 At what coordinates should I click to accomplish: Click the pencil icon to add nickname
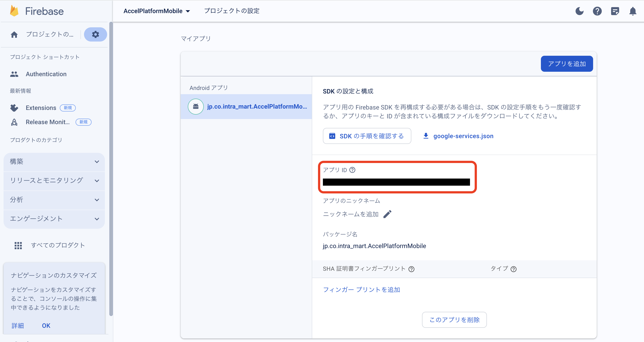click(387, 214)
